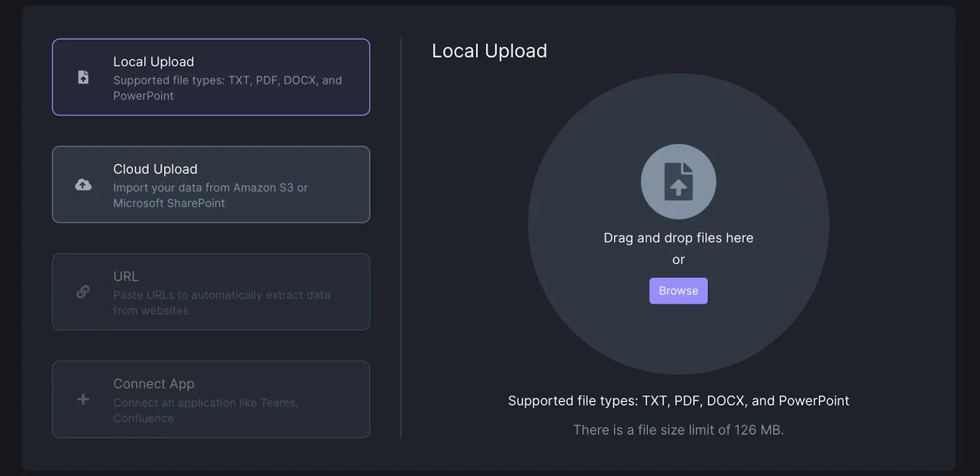
Task: Choose the URL option title
Action: 126,277
